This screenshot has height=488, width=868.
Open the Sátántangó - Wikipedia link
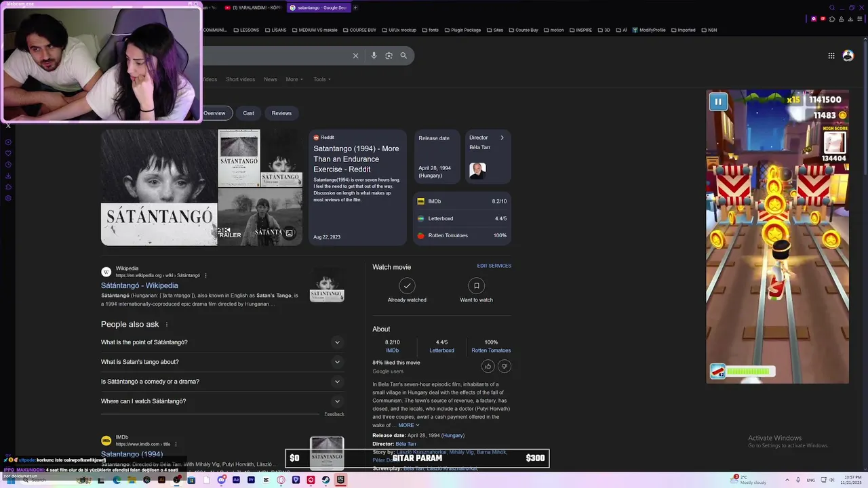[140, 285]
